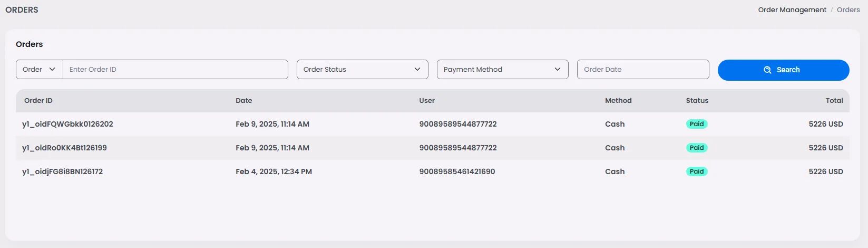Click the Paid badge on the Feb 4 order
The height and width of the screenshot is (248, 868).
696,172
